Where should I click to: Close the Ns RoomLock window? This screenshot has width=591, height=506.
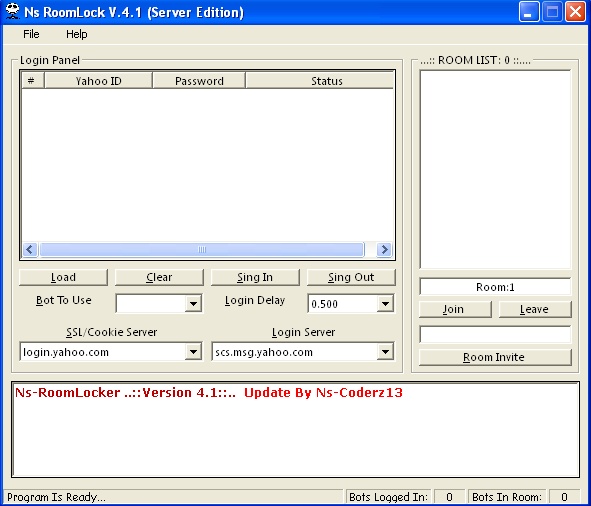pos(576,12)
